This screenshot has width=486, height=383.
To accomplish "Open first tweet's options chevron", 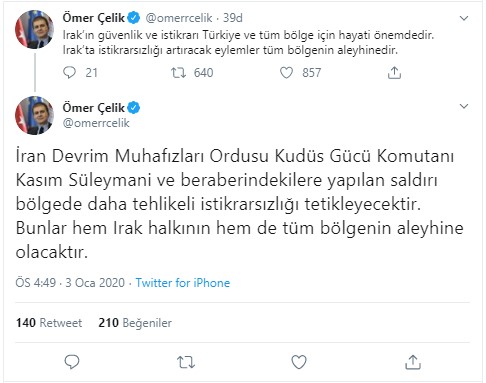I will tap(464, 18).
